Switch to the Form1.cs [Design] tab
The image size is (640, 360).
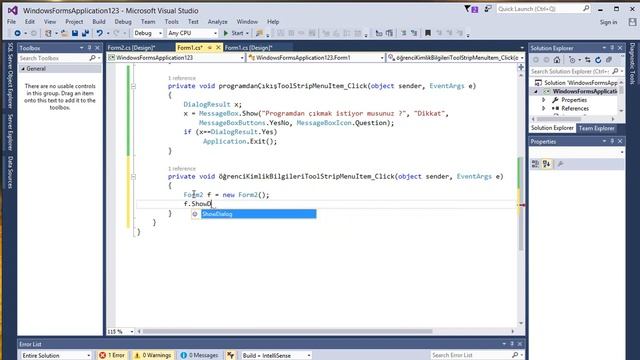pos(248,48)
